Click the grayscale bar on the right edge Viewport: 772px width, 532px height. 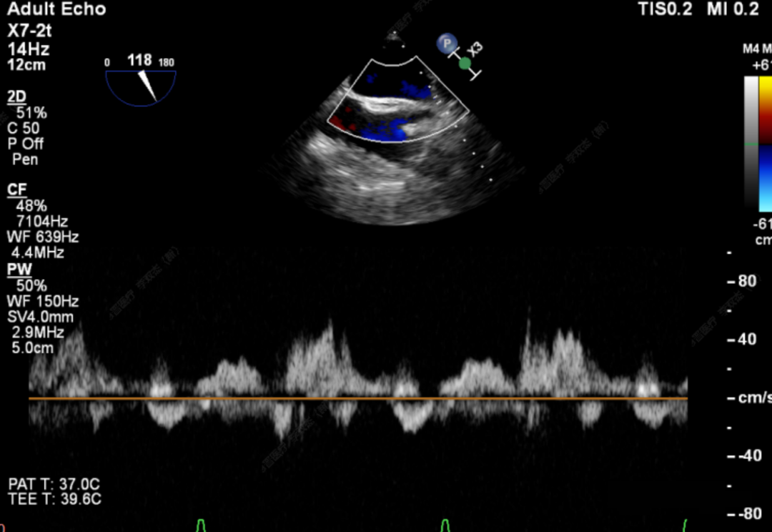point(751,143)
